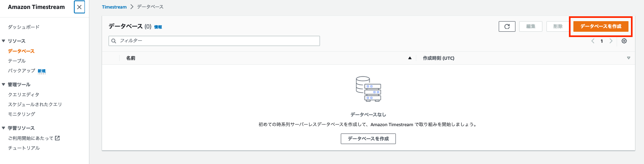Click the Amazon Timestream sidebar title
Viewport: 644px width, 164px height.
coord(36,7)
